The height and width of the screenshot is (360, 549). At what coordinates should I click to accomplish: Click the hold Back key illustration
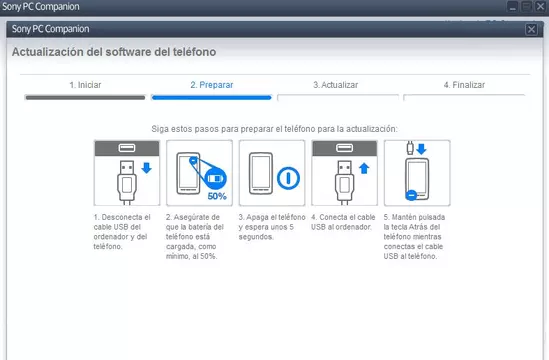[417, 173]
